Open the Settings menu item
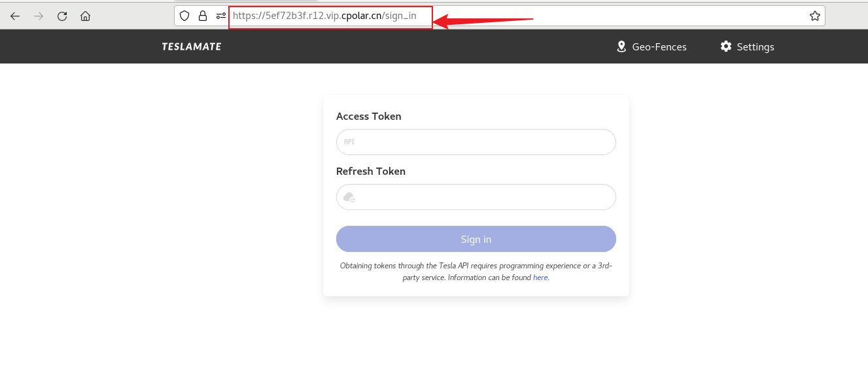Viewport: 868px width, 377px height. pyautogui.click(x=755, y=47)
